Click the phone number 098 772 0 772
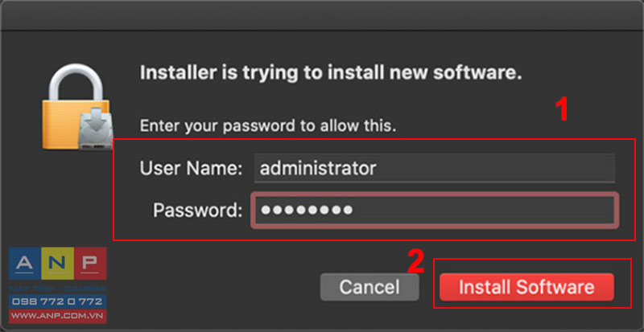644x332 pixels. click(58, 301)
